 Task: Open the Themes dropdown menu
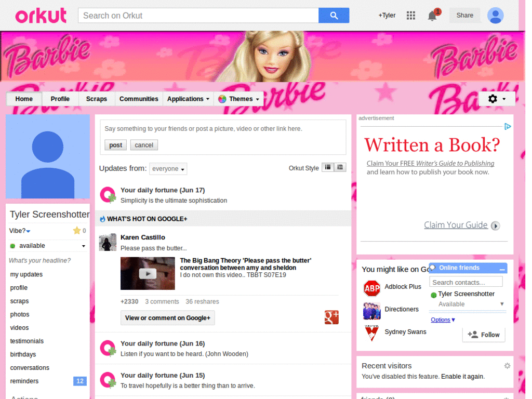[x=240, y=99]
